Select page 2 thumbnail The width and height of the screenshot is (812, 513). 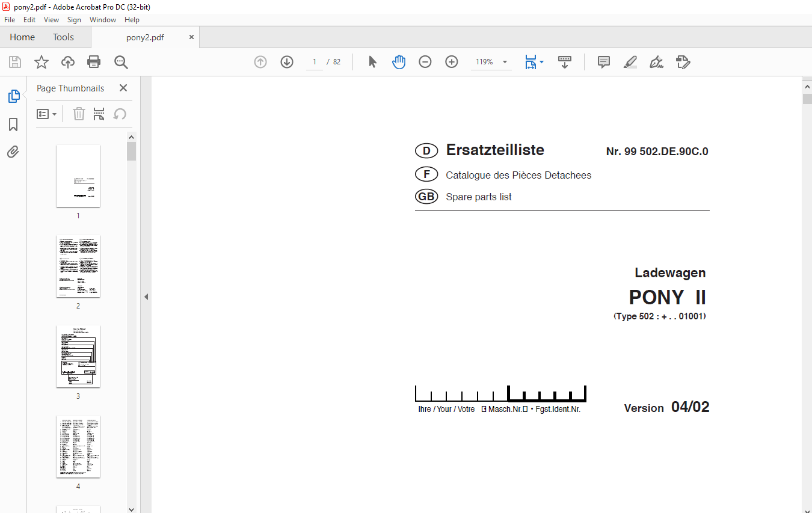pos(78,266)
